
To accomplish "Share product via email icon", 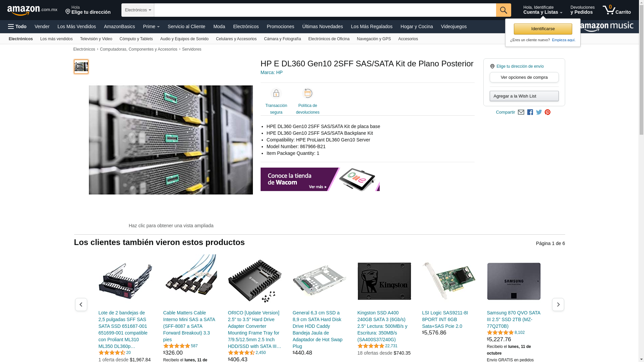I will click(x=521, y=112).
